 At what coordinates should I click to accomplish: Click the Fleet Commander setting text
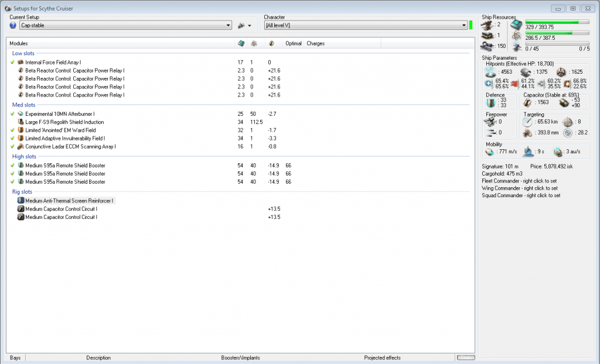(517, 181)
